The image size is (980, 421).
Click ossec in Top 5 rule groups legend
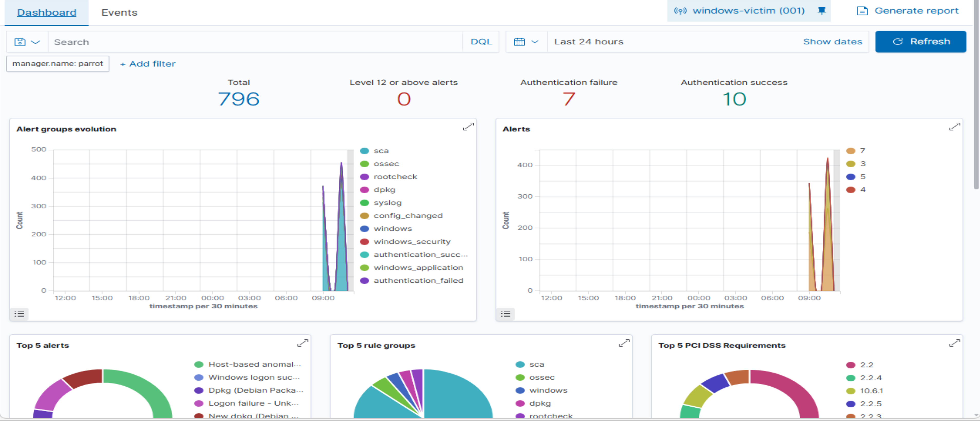[x=542, y=377]
